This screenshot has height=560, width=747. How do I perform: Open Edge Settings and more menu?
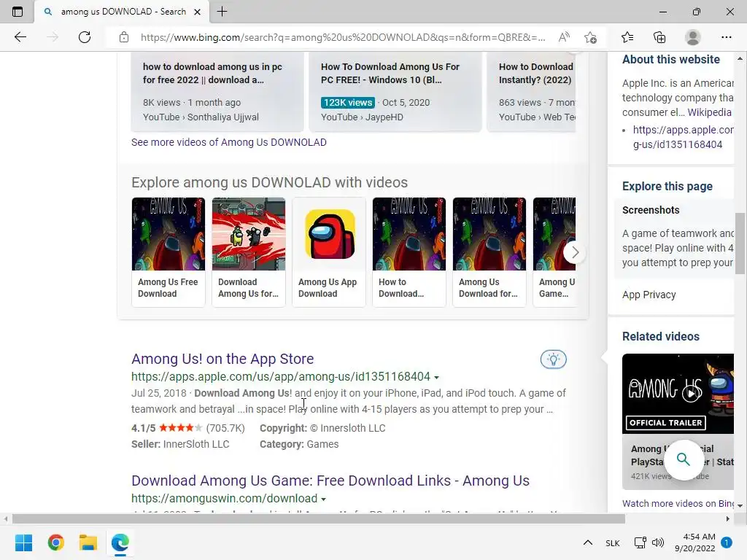click(x=726, y=37)
